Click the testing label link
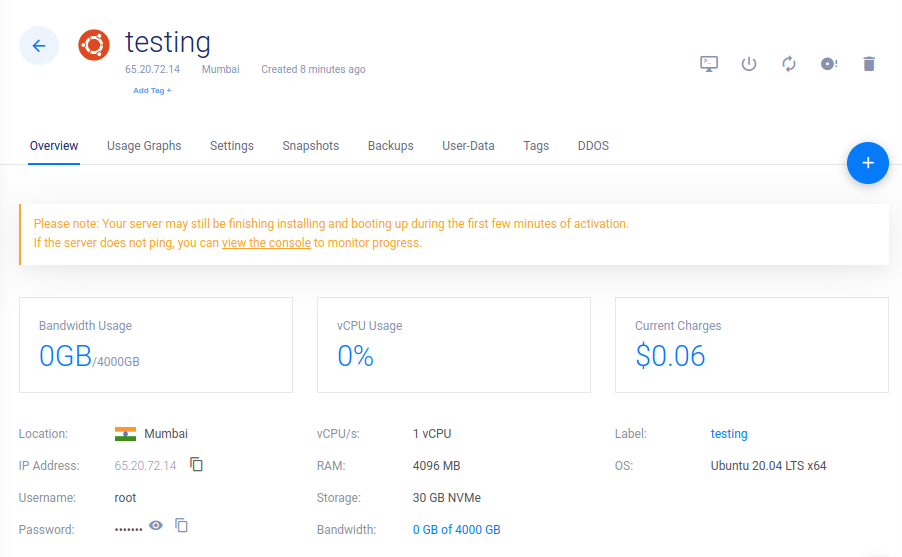902x557 pixels. [729, 434]
